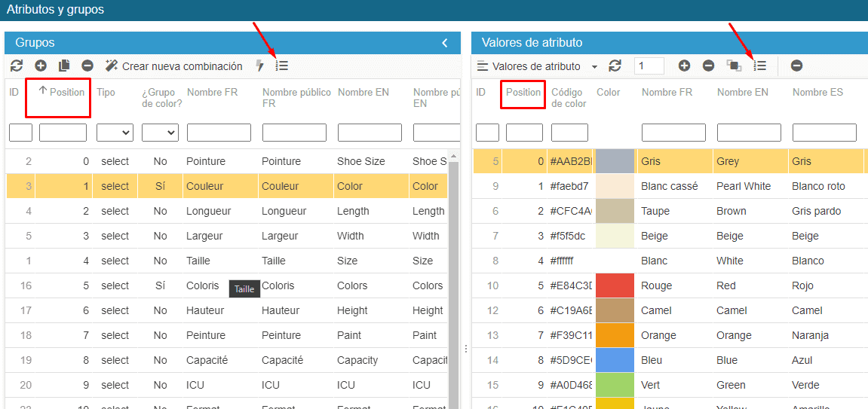Click the Nombre FR filter field in Grupos

219,133
